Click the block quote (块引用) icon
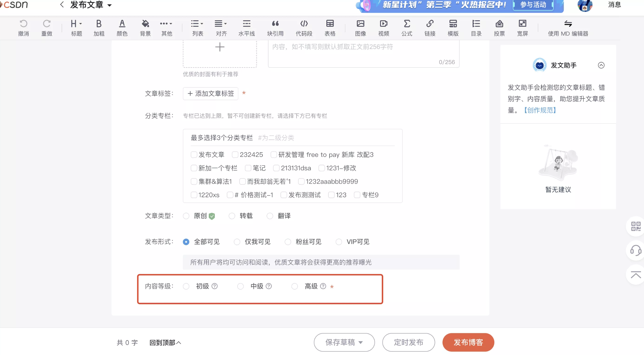 click(275, 28)
